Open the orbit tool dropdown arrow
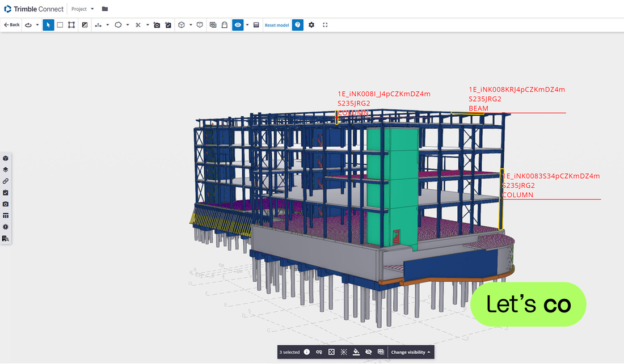This screenshot has width=624, height=364. pos(37,25)
